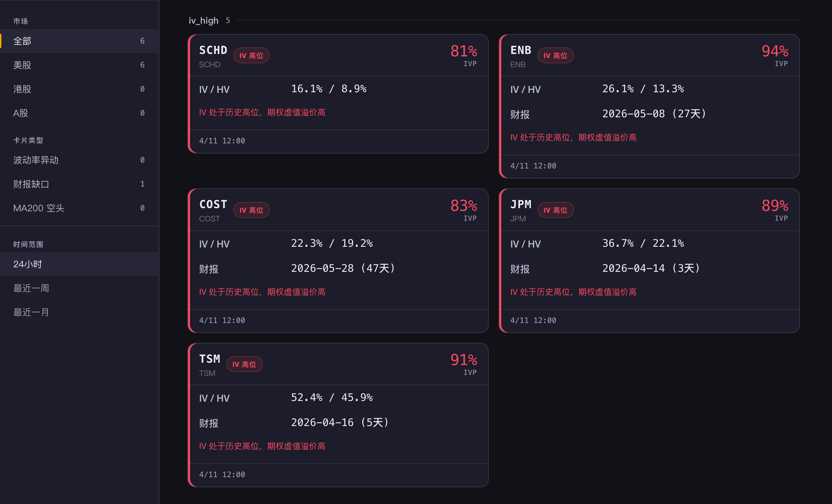
Task: Click the IV 高位 badge on SCHD card
Action: point(251,55)
